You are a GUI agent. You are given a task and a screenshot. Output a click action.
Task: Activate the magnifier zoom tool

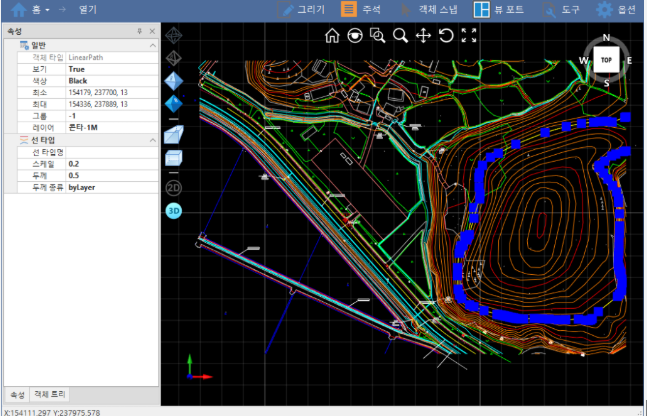point(400,36)
